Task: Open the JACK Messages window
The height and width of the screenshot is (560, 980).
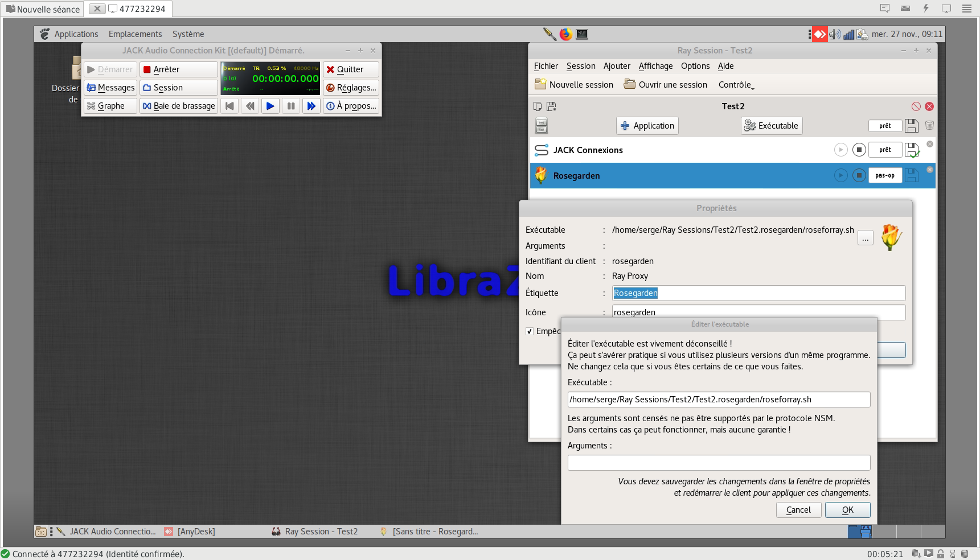Action: point(110,88)
